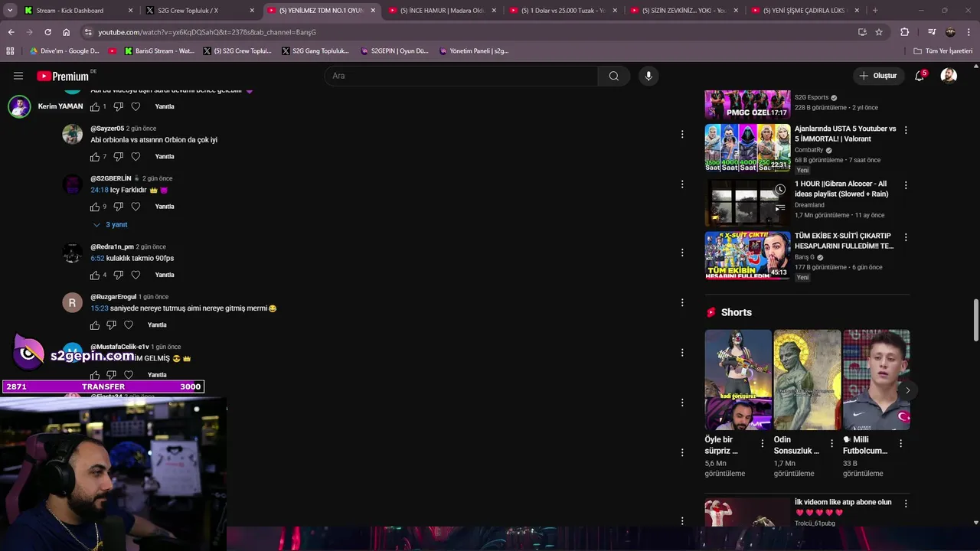Like Redra1n_pm's comment
980x551 pixels.
coord(95,275)
